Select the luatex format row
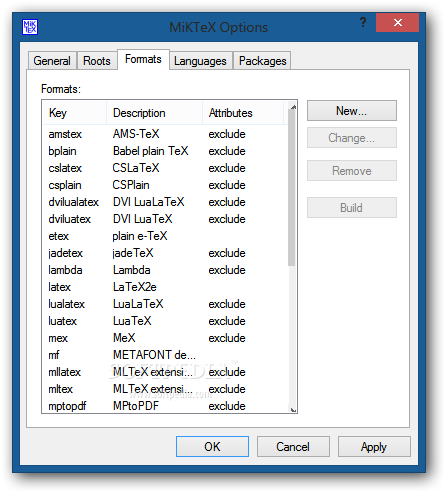 tap(165, 321)
